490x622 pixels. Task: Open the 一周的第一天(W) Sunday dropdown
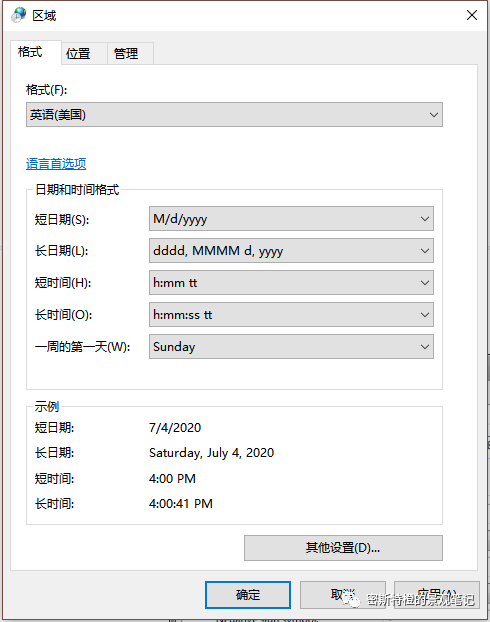(291, 347)
